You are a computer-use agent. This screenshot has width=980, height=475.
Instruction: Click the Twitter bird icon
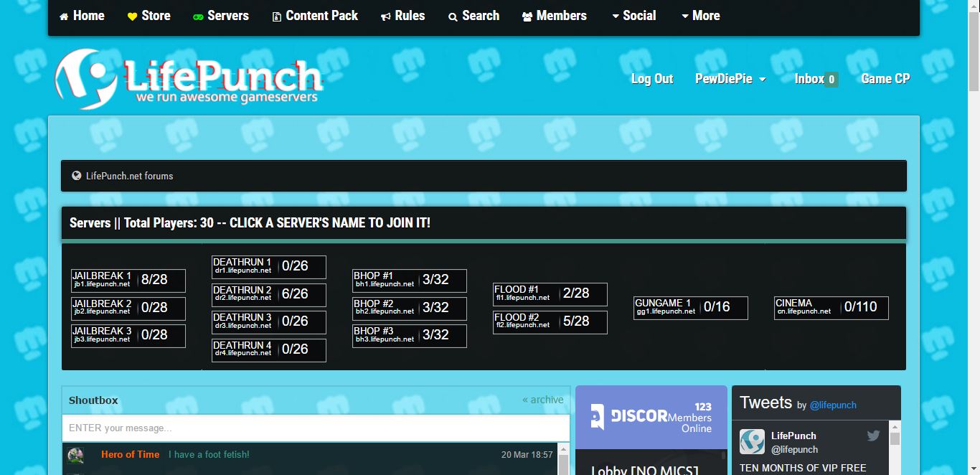(873, 436)
